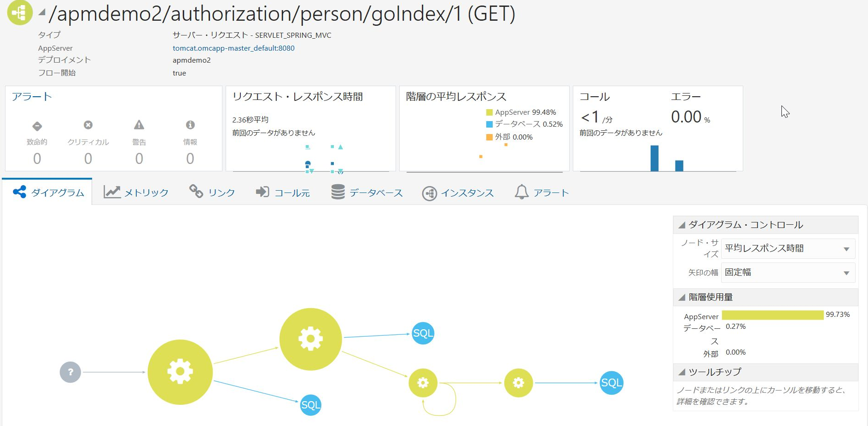
Task: Open the tomcat.omcapp-master_default:8080 AppServer link
Action: (233, 48)
